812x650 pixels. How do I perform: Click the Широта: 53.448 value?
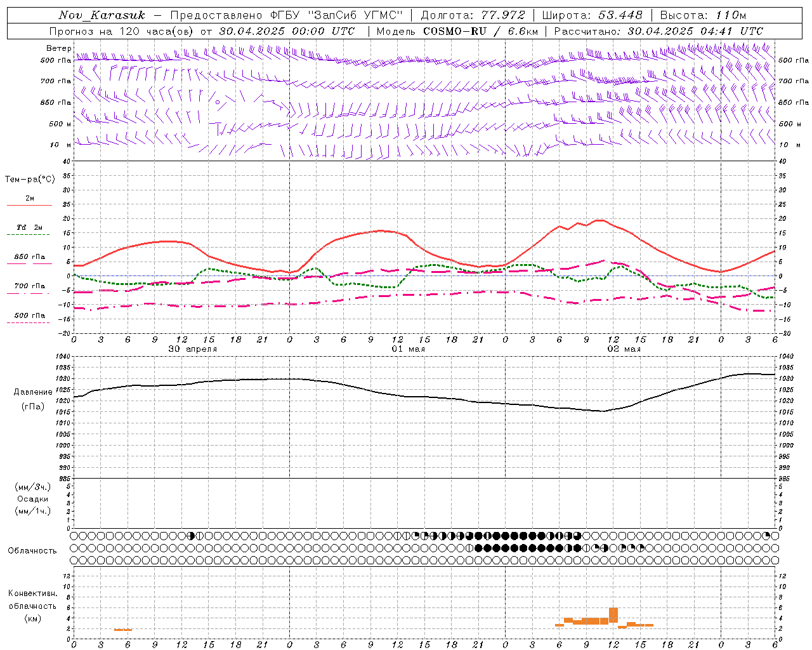point(592,15)
